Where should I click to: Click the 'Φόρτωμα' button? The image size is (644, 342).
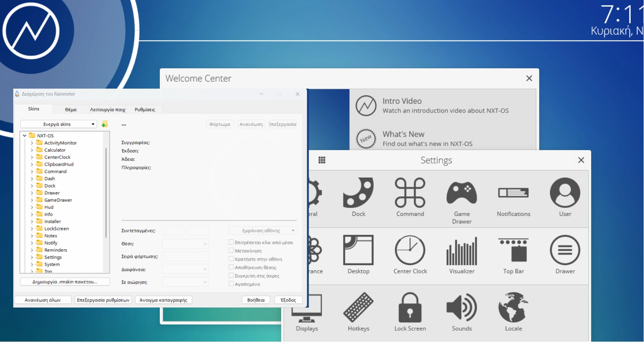click(220, 124)
